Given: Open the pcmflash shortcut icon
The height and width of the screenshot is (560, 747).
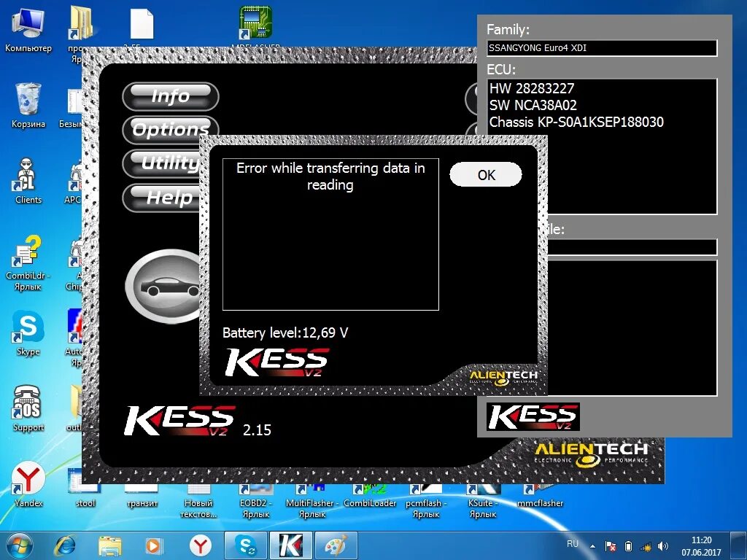Looking at the screenshot, I should click(426, 501).
